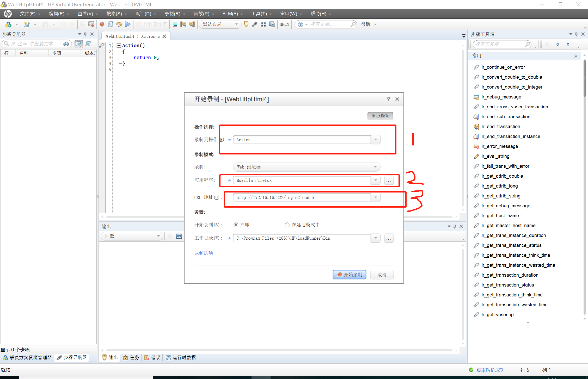Select the 立即 immediate recording radio button
This screenshot has width=588, height=379.
[x=236, y=225]
